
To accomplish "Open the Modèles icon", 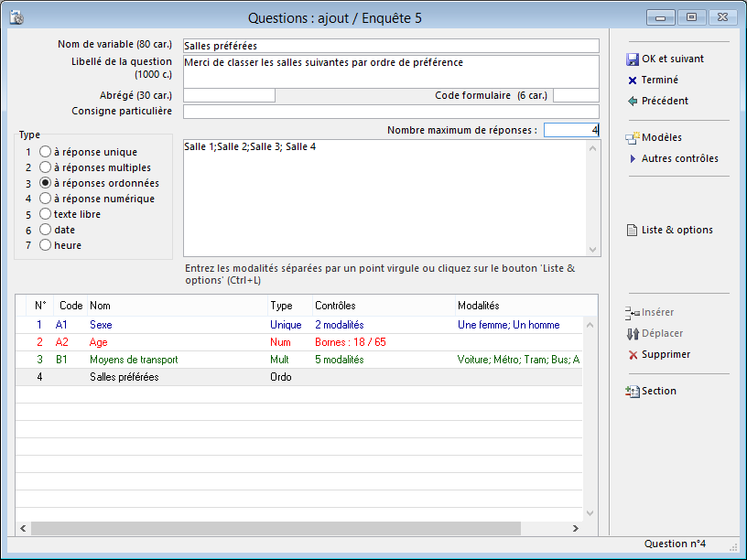I will pyautogui.click(x=632, y=138).
